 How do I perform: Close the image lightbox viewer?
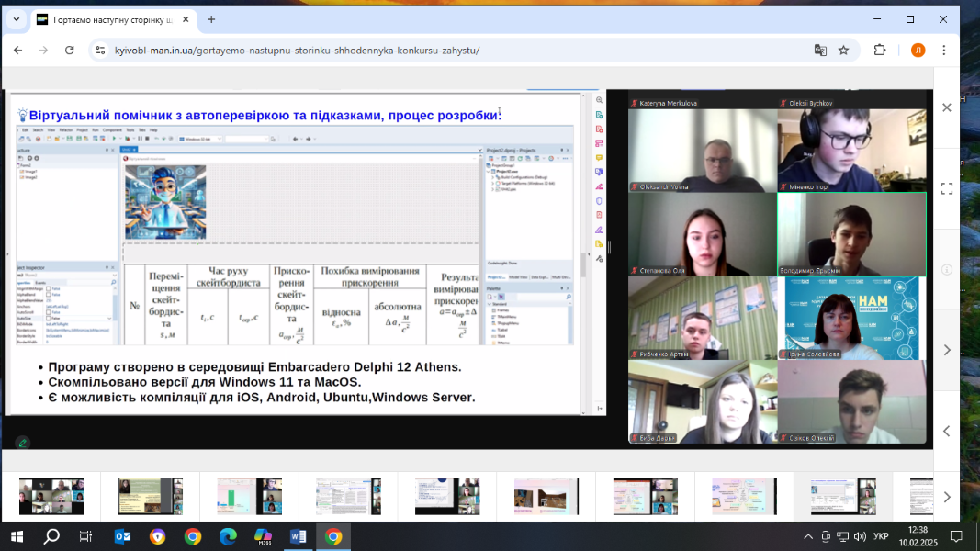(x=947, y=107)
